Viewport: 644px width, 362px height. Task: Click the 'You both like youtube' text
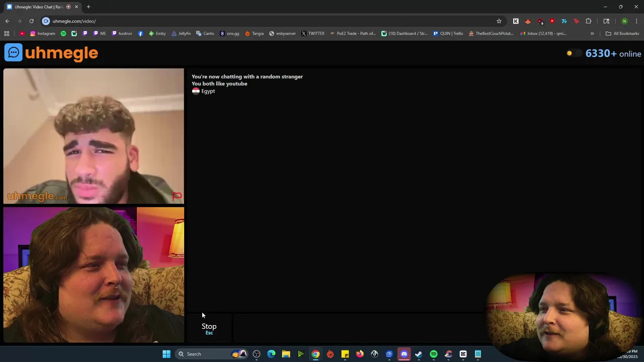pyautogui.click(x=219, y=84)
